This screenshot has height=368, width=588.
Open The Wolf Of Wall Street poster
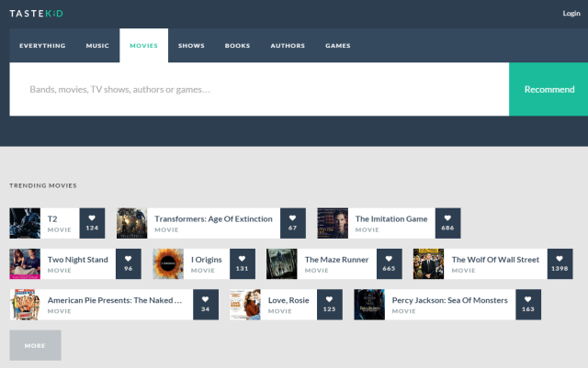coord(428,263)
